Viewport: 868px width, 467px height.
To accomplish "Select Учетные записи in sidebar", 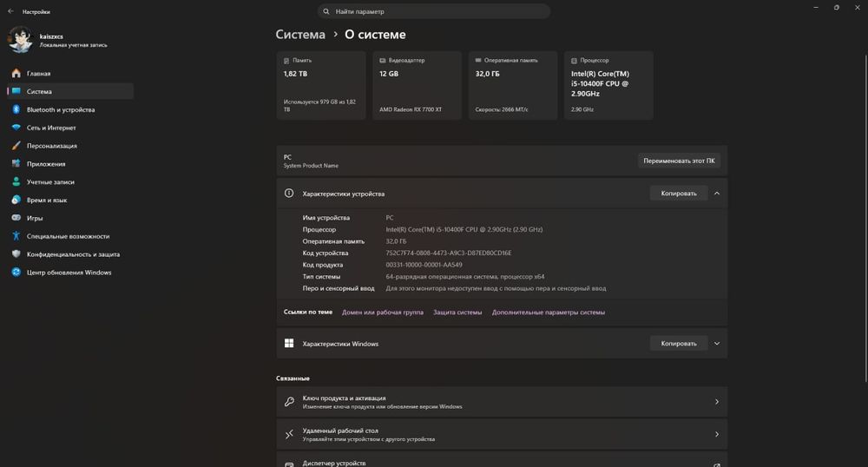I will [x=70, y=182].
